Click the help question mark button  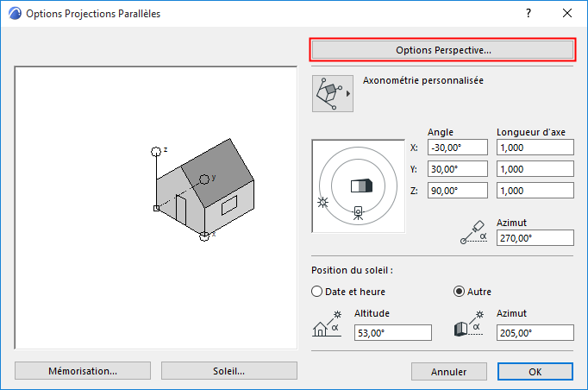[528, 14]
